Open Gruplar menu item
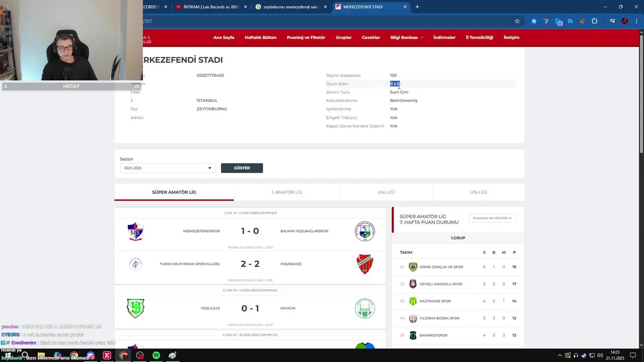This screenshot has height=362, width=644. (x=344, y=37)
